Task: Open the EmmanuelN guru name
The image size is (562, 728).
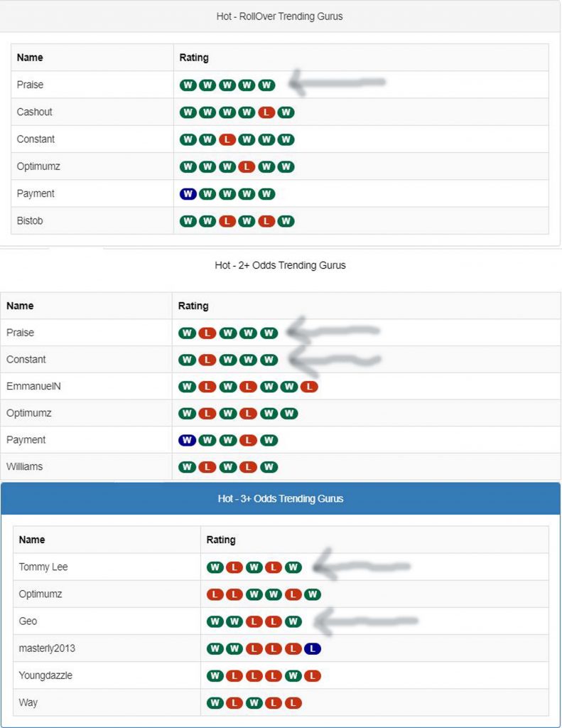Action: pos(33,386)
